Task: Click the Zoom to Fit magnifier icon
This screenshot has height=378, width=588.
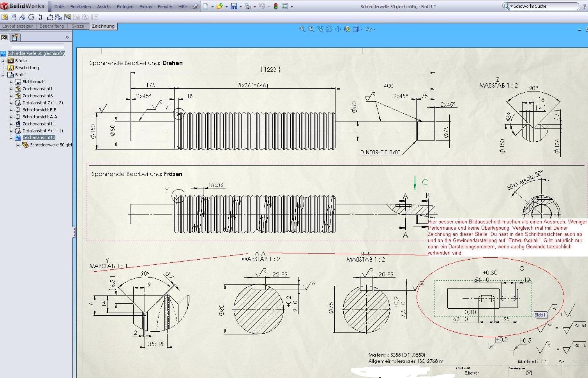Action: click(302, 29)
